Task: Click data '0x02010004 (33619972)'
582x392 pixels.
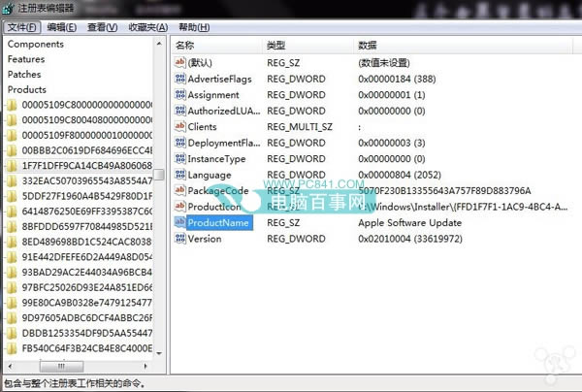Action: [410, 239]
